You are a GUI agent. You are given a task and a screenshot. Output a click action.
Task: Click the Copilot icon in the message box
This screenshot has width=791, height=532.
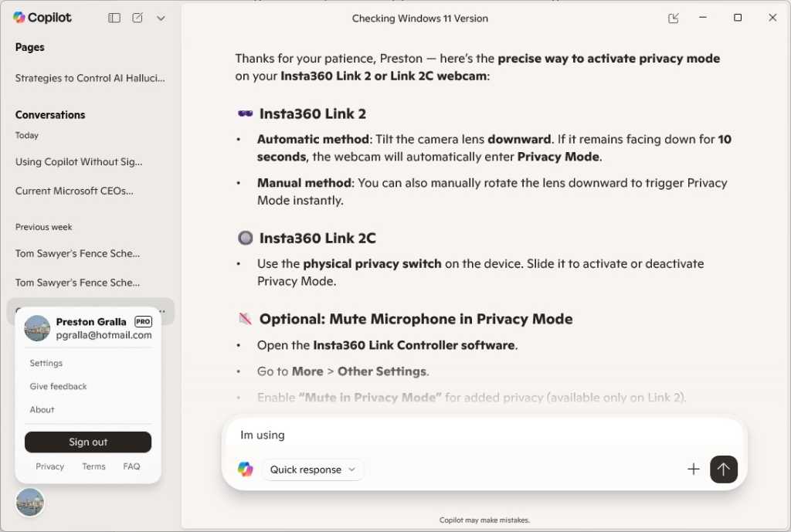click(246, 469)
